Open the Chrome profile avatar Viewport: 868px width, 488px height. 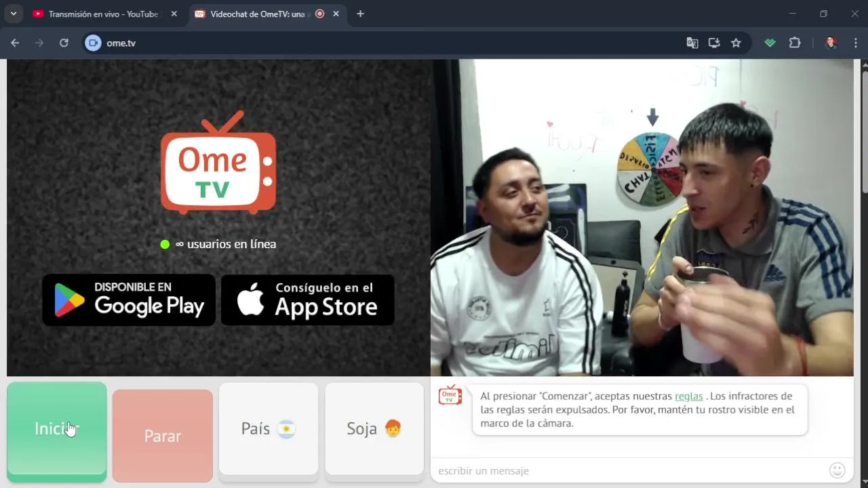(x=831, y=43)
